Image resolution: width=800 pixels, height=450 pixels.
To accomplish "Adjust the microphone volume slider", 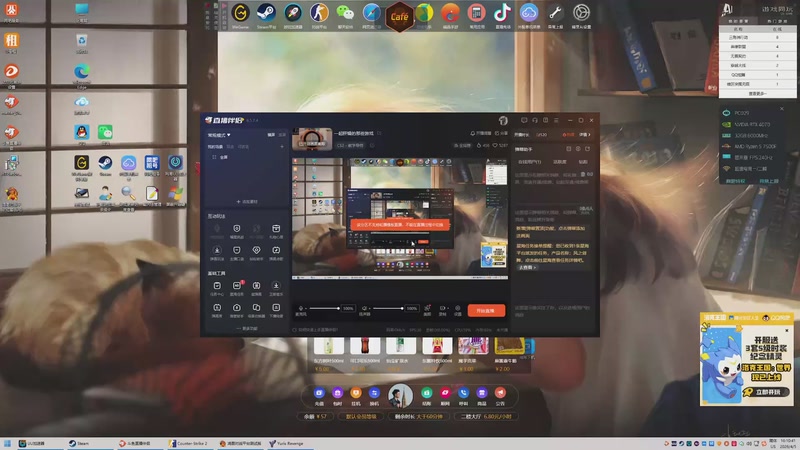I will point(324,308).
